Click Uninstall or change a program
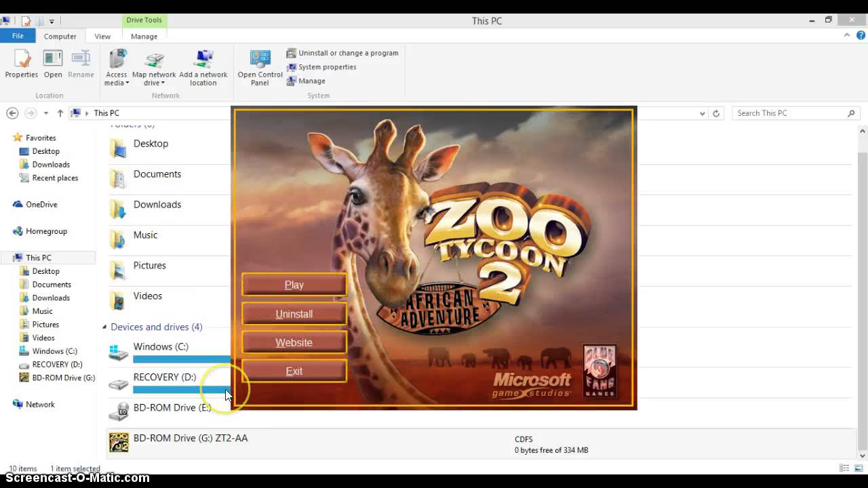Screen dimensions: 868x488 pos(342,53)
